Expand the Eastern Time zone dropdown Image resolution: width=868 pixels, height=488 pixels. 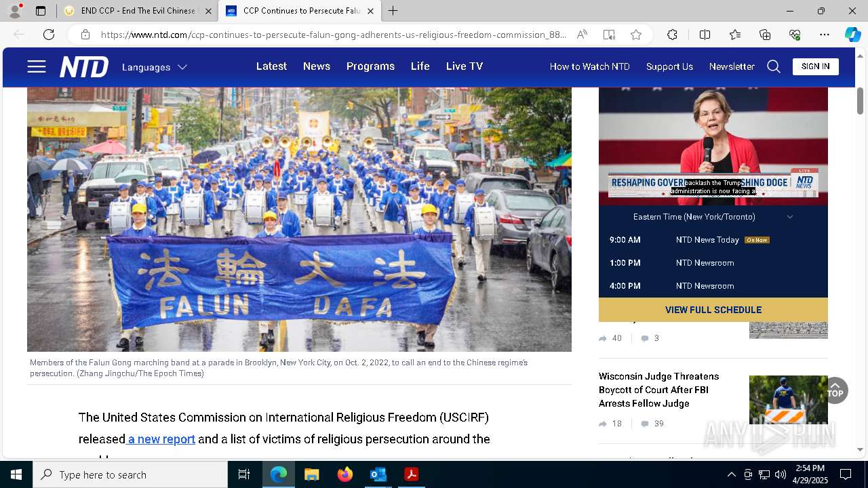(713, 217)
